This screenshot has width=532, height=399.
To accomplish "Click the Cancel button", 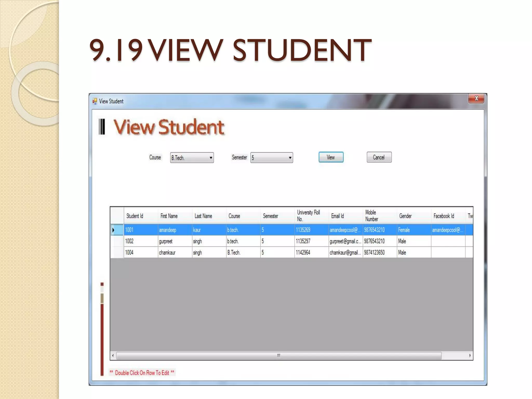I will coord(379,157).
